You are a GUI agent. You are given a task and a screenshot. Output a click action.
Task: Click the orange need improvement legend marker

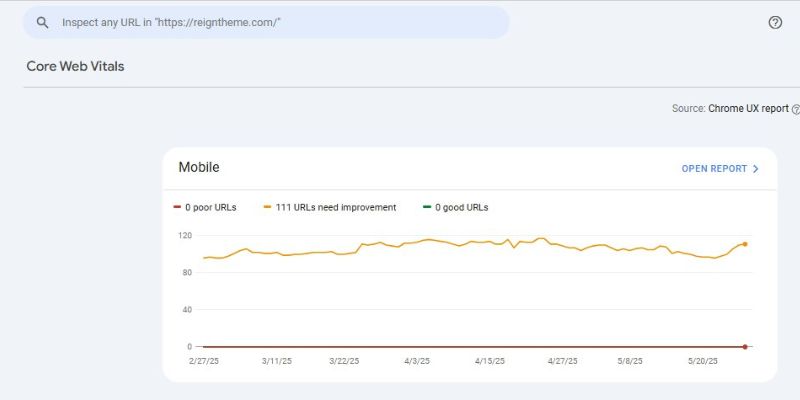pos(268,208)
